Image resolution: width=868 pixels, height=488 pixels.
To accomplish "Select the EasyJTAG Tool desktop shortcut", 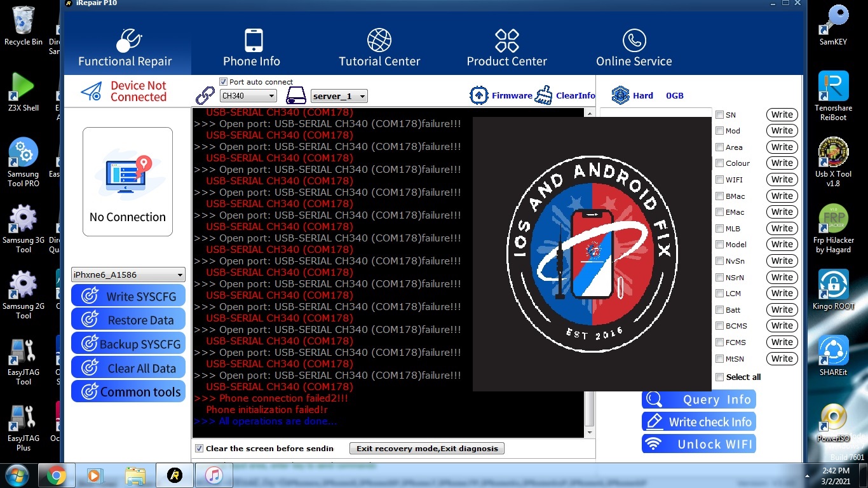I will pyautogui.click(x=24, y=362).
